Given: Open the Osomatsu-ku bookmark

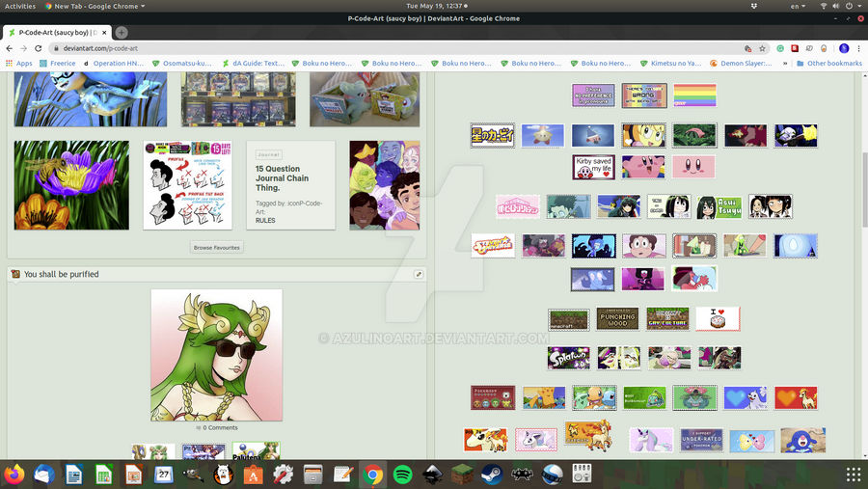Looking at the screenshot, I should coord(182,63).
